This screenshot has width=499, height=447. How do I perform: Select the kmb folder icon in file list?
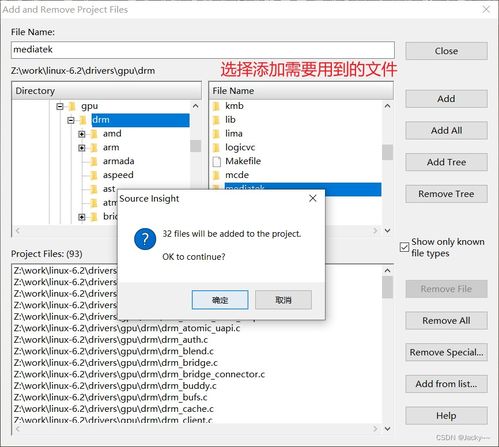point(216,106)
